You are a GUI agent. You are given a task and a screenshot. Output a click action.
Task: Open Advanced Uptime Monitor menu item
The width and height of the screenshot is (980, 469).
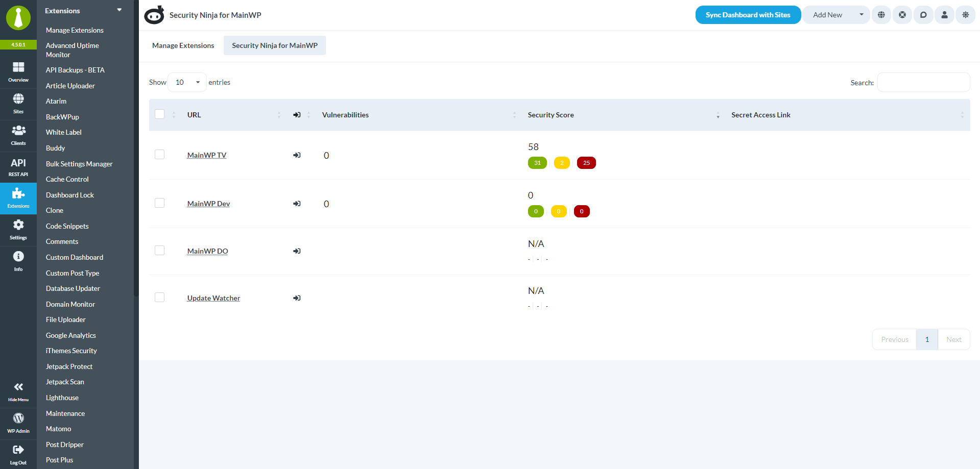(x=73, y=50)
